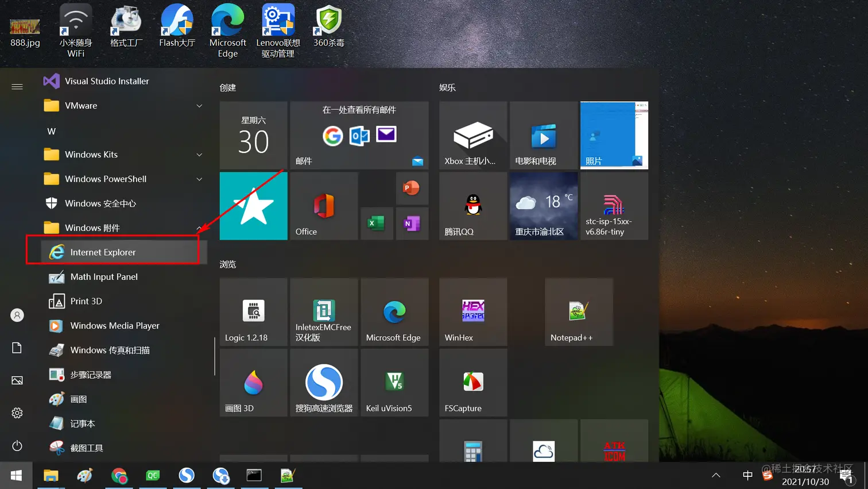Open the OneNote small tile
Screen dimensions: 868x489
412,224
